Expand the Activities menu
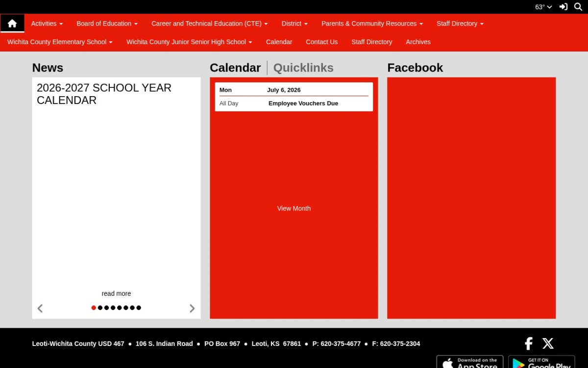 pyautogui.click(x=47, y=24)
